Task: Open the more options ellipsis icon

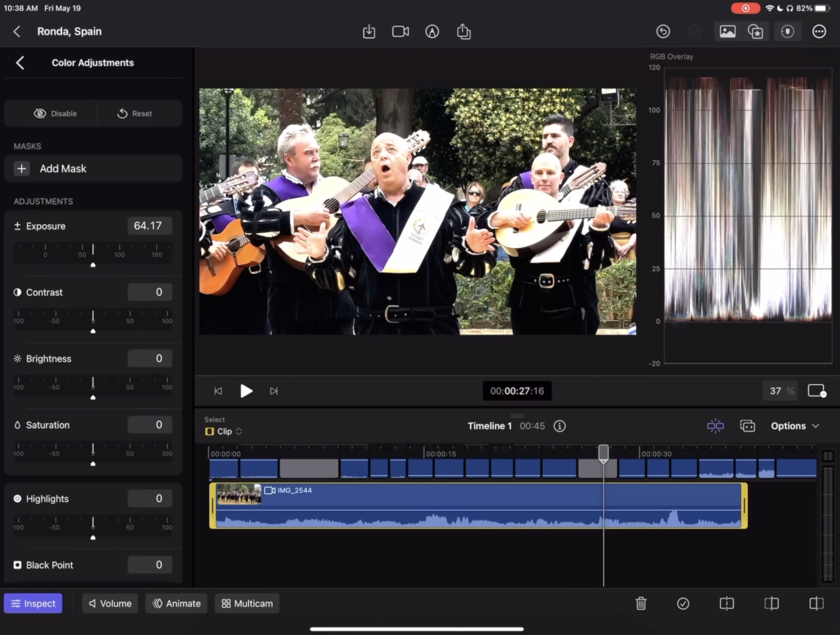Action: [x=819, y=32]
